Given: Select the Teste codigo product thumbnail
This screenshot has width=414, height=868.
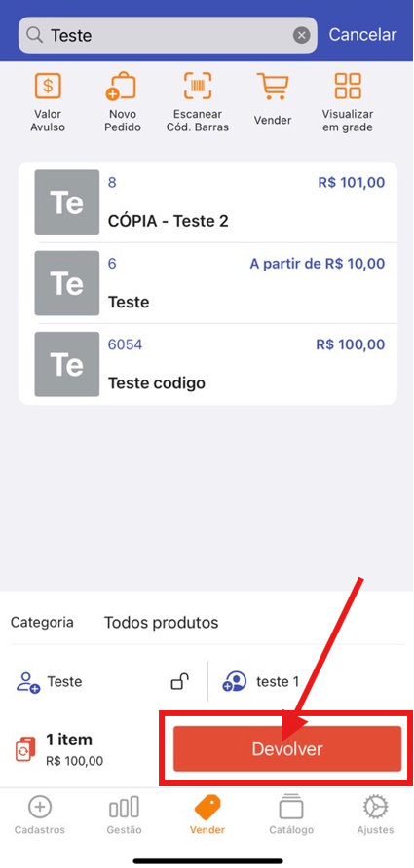Looking at the screenshot, I should (x=67, y=364).
